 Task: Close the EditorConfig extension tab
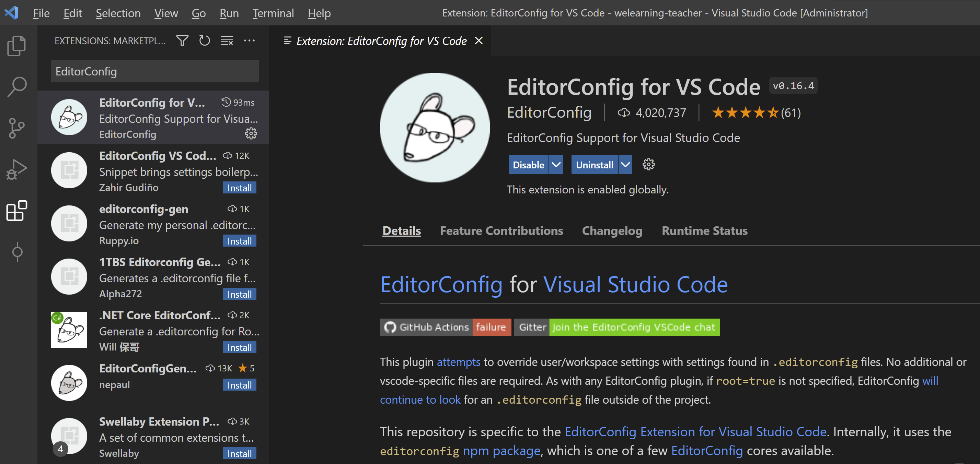point(479,41)
